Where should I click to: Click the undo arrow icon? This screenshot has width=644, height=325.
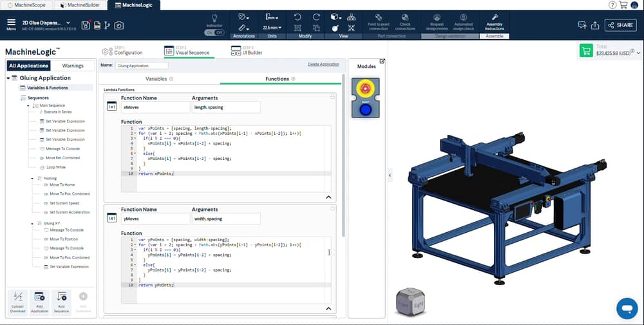point(298,17)
